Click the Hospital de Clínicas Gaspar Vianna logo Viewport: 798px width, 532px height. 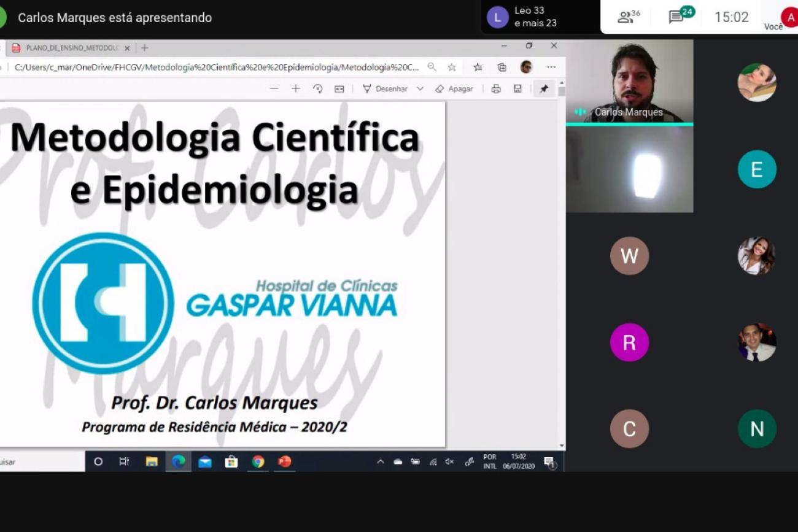[x=215, y=303]
